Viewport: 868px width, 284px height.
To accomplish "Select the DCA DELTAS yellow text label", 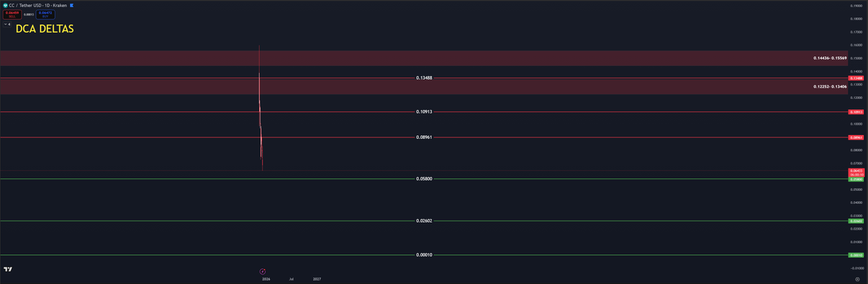I will [44, 29].
